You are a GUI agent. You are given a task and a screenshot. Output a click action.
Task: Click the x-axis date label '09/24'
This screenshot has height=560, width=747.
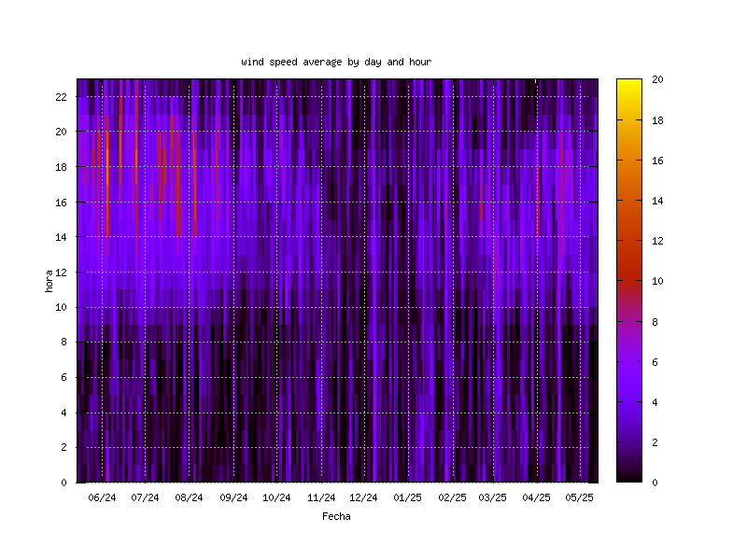(233, 497)
